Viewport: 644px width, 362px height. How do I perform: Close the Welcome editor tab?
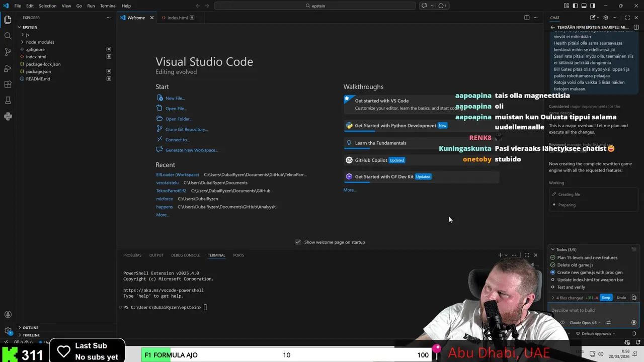[151, 18]
